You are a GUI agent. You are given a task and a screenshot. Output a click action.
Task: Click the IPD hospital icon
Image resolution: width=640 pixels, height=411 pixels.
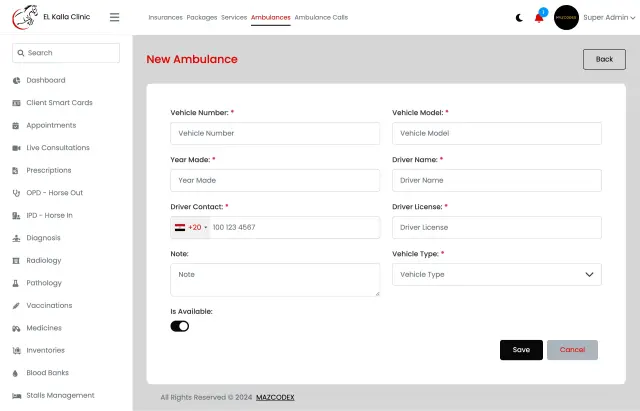click(16, 215)
